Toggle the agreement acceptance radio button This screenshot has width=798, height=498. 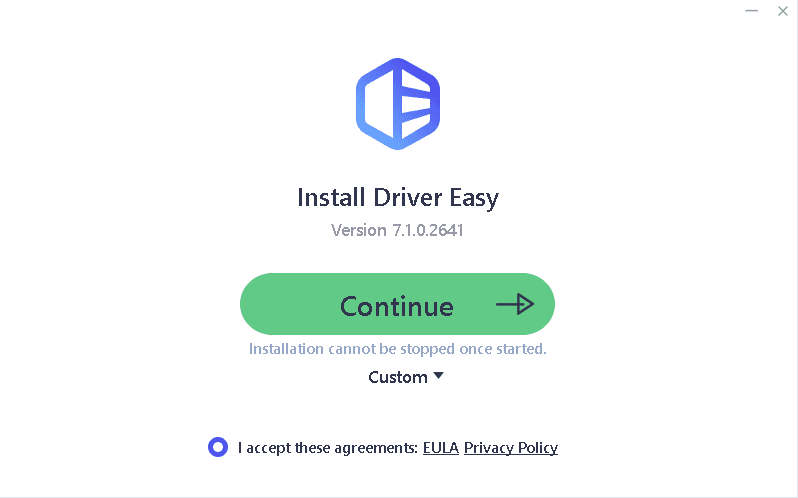tap(218, 447)
